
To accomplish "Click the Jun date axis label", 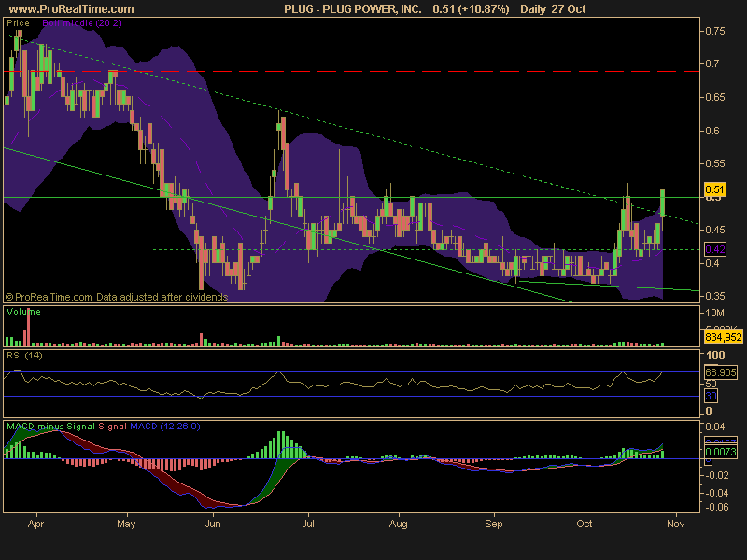I will (x=213, y=524).
